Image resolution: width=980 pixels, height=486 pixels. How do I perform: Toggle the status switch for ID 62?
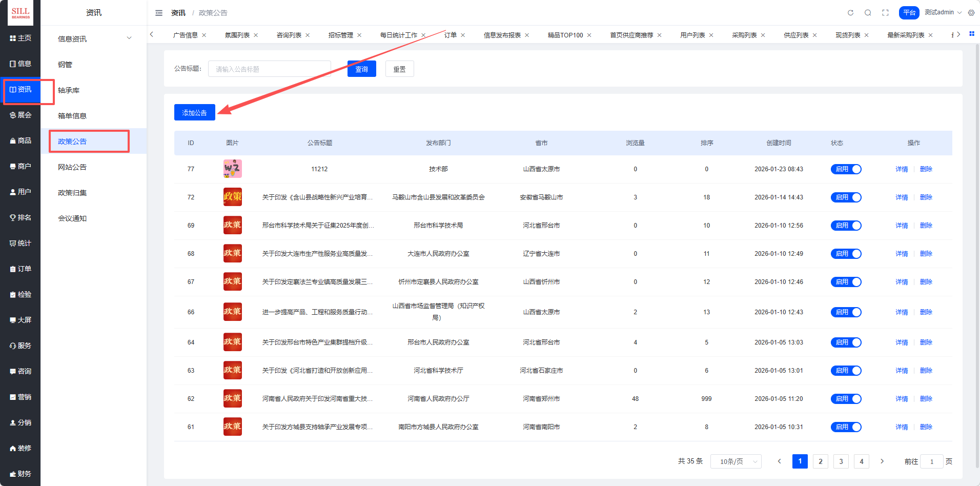pos(846,399)
